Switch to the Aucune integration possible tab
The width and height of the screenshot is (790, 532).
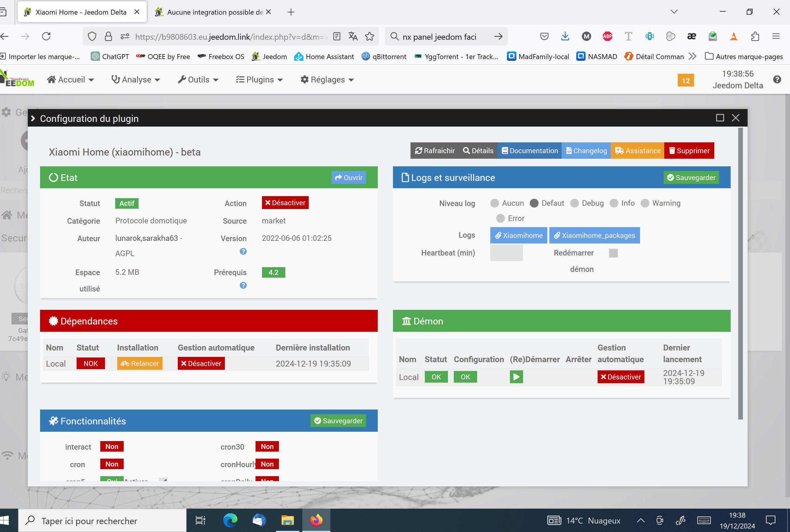pos(213,12)
